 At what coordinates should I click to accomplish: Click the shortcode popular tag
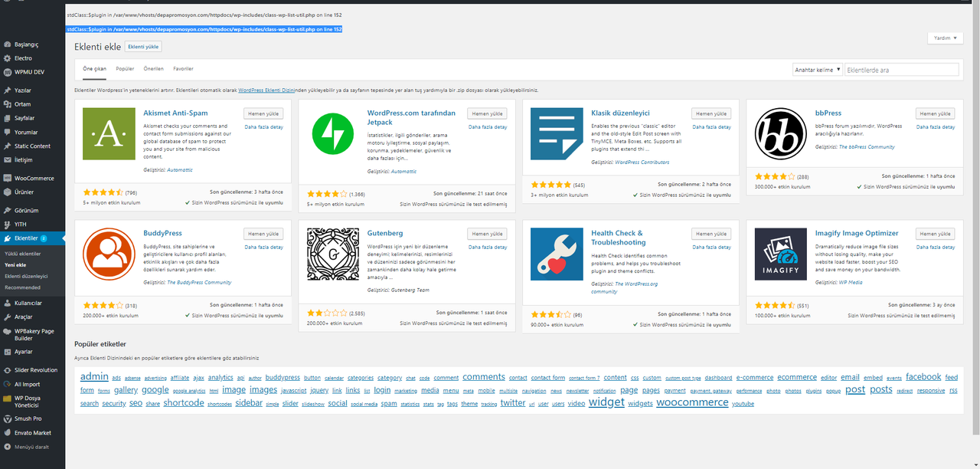coord(183,403)
